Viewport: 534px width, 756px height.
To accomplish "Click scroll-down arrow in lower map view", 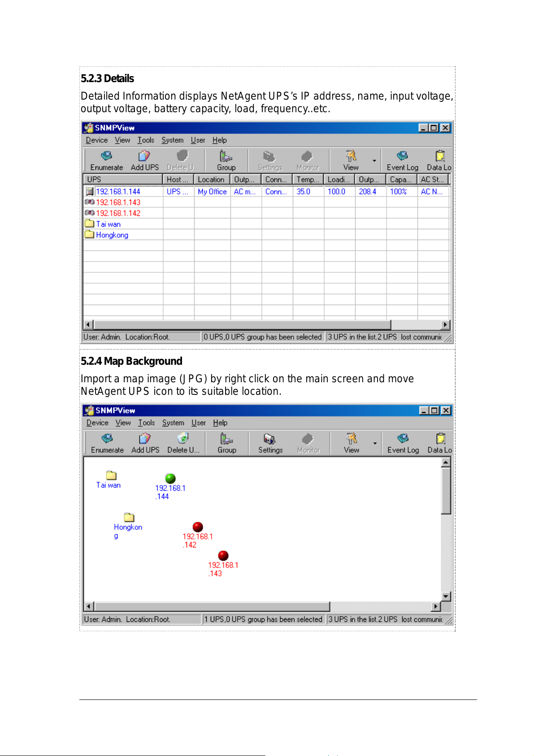I will (x=446, y=596).
